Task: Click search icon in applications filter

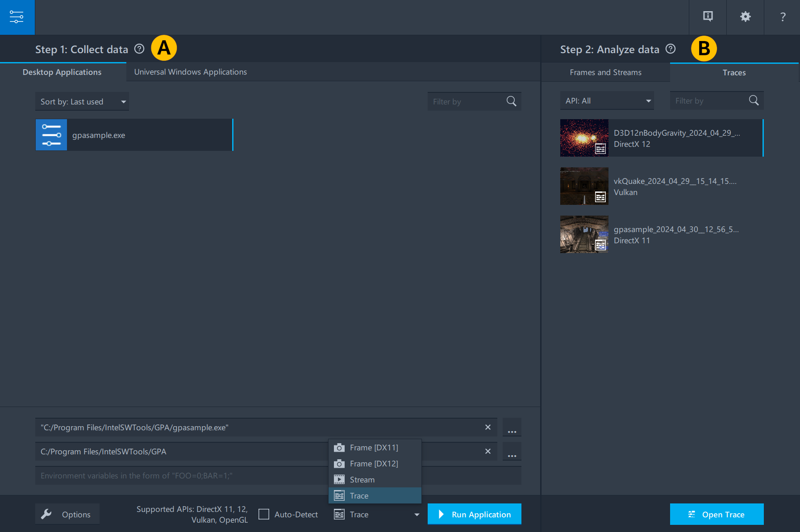Action: 511,101
